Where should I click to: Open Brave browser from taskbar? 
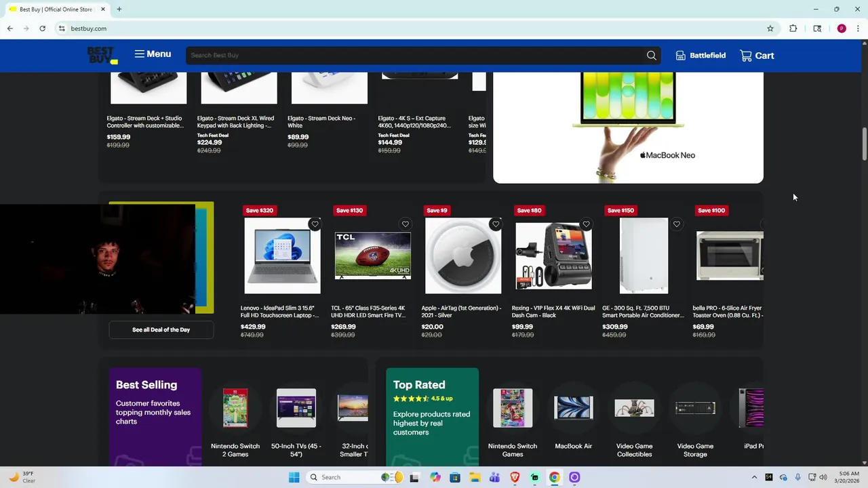point(515,477)
